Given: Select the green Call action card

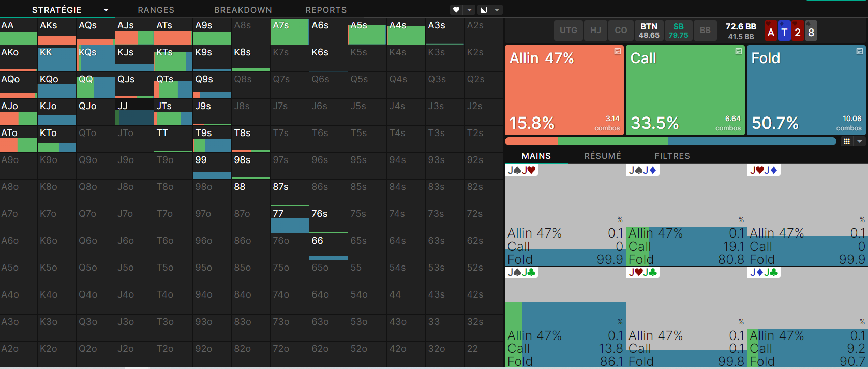Looking at the screenshot, I should coord(685,90).
